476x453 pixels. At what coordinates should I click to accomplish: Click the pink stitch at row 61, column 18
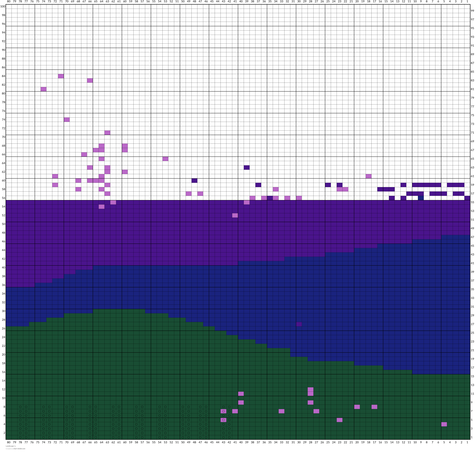[368, 176]
